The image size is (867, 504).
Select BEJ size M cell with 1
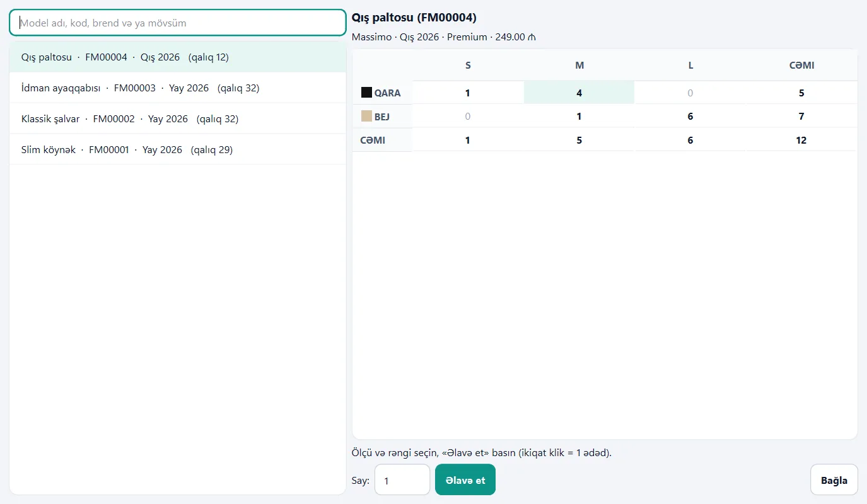pyautogui.click(x=579, y=116)
